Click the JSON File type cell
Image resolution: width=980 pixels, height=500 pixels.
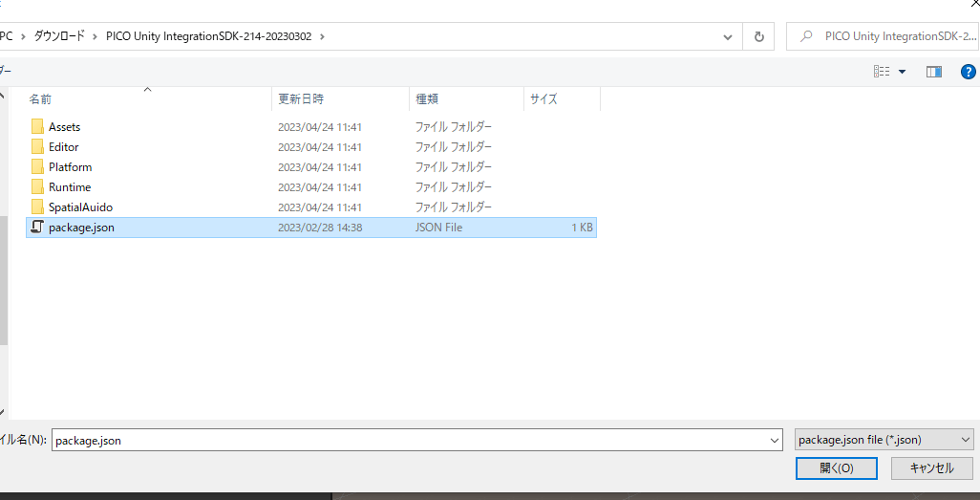click(438, 228)
